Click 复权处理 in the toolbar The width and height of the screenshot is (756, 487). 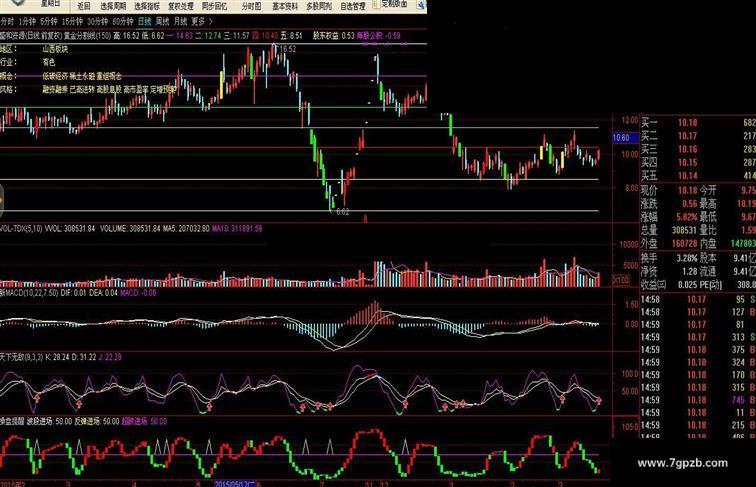point(181,6)
